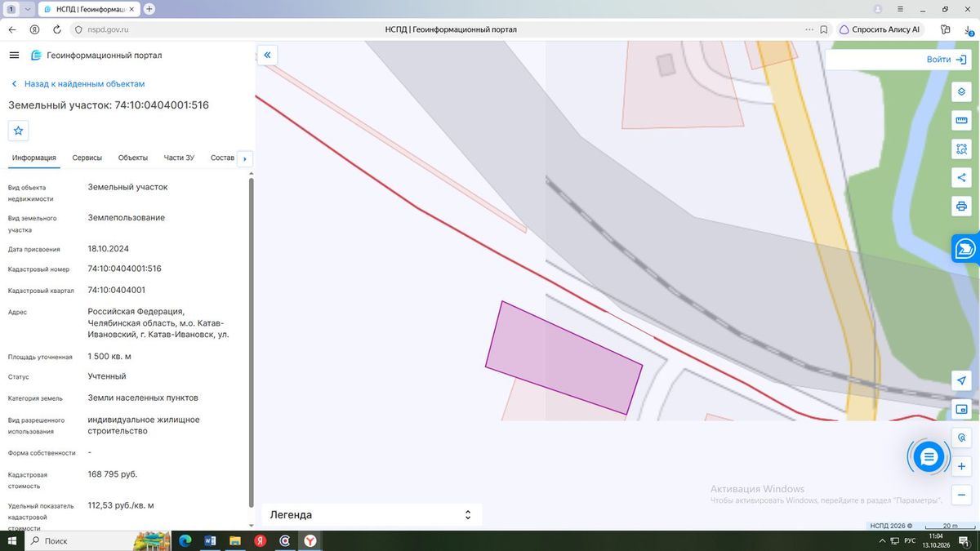Open a new browser tab
Image resolution: width=980 pixels, height=551 pixels.
[x=149, y=9]
